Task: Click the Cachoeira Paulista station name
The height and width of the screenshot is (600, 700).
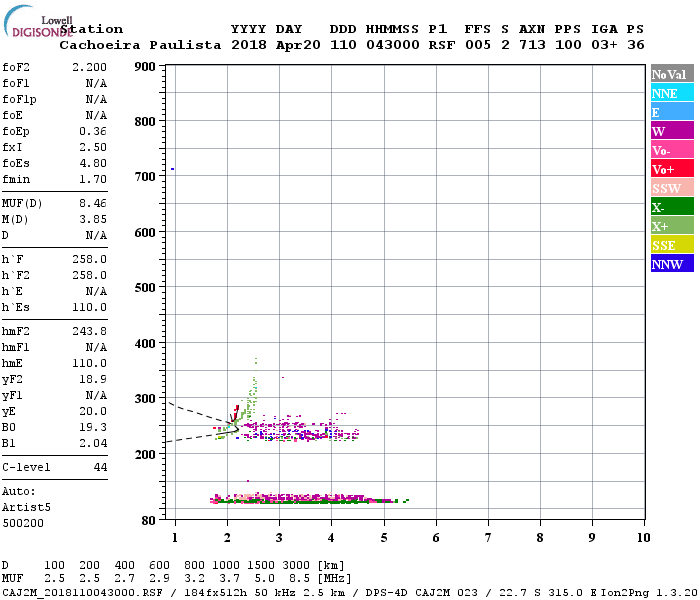Action: (x=140, y=45)
